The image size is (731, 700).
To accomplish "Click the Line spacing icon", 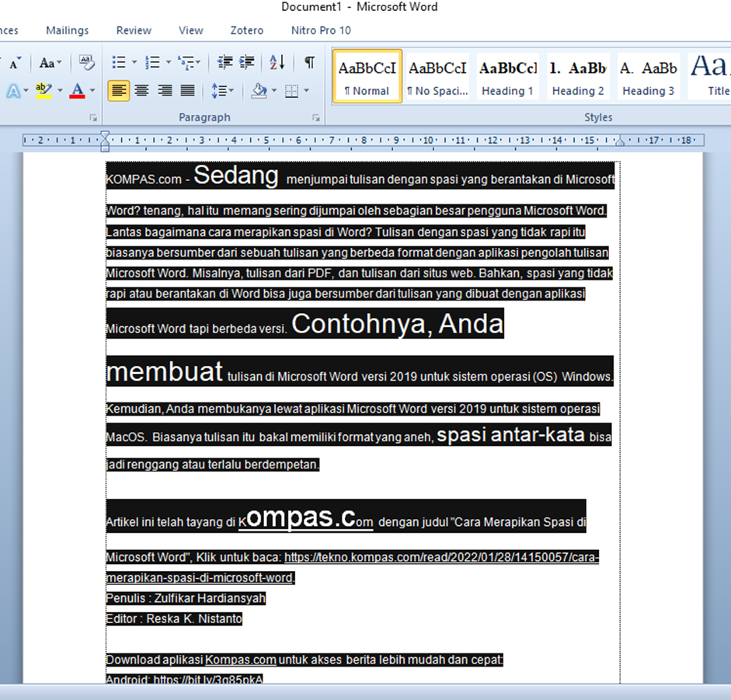I will point(218,90).
